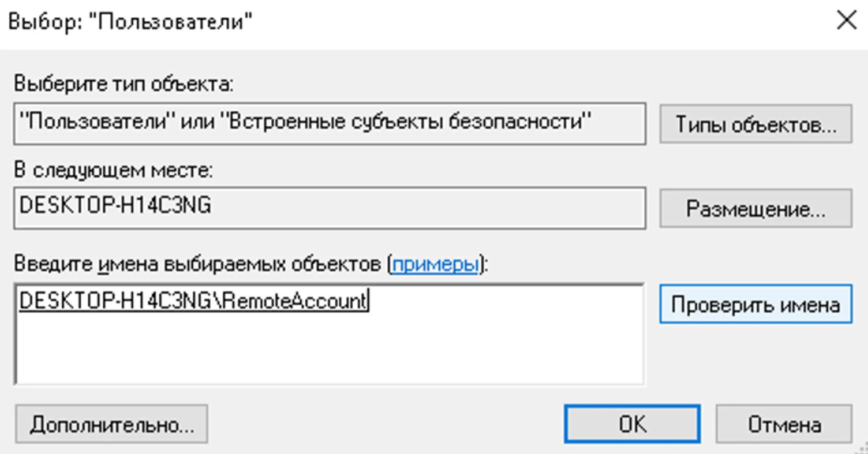Click the "Встроенные субъекты безопасности" text
Image resolution: width=868 pixels, height=454 pixels.
click(405, 121)
